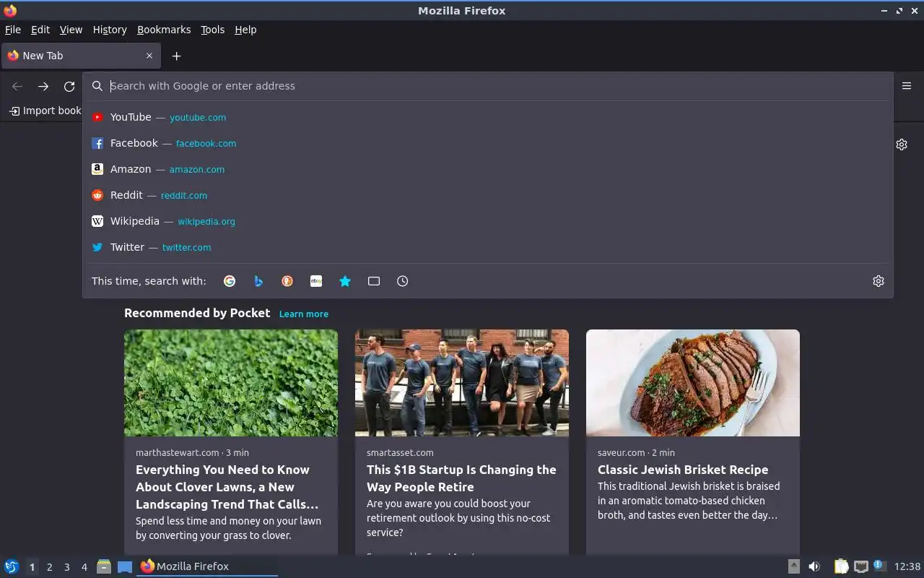Click the back arrow button
The height and width of the screenshot is (578, 924).
[17, 87]
